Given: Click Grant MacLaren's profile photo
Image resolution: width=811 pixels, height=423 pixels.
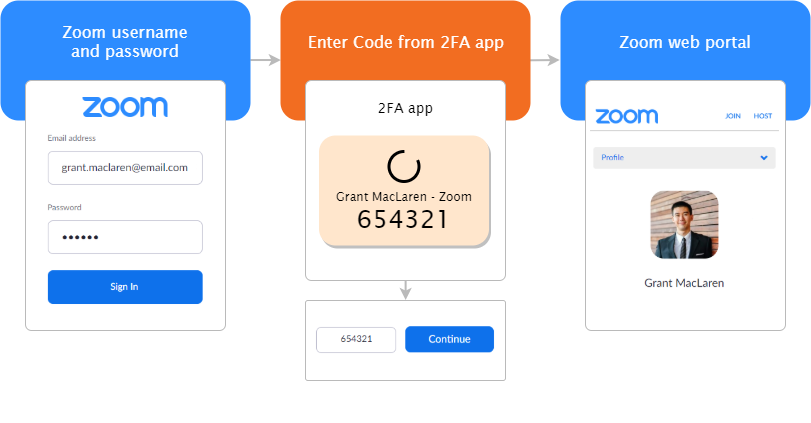Looking at the screenshot, I should pyautogui.click(x=684, y=225).
